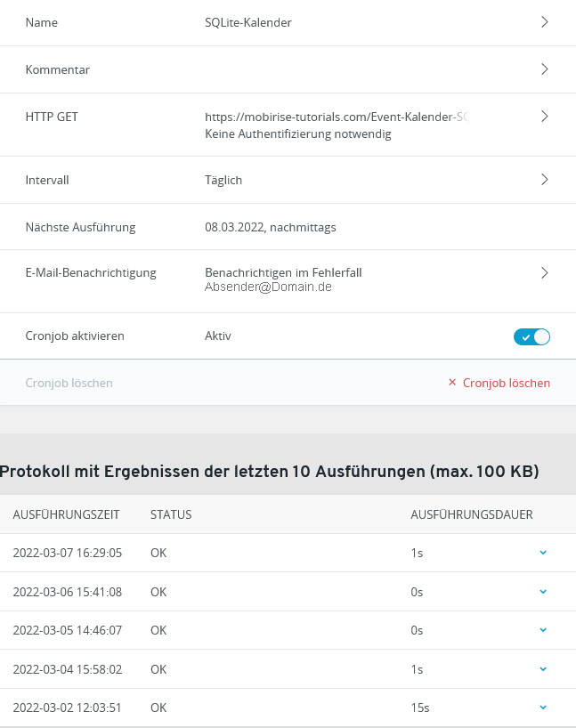Expand log entry 2022-03-04 15:58:02

[x=543, y=668]
